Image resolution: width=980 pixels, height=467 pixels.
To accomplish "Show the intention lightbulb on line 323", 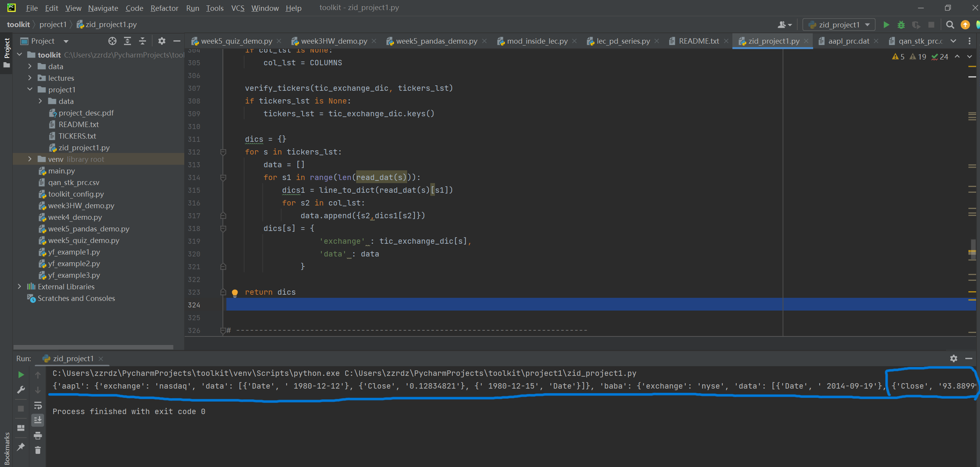I will pyautogui.click(x=234, y=292).
